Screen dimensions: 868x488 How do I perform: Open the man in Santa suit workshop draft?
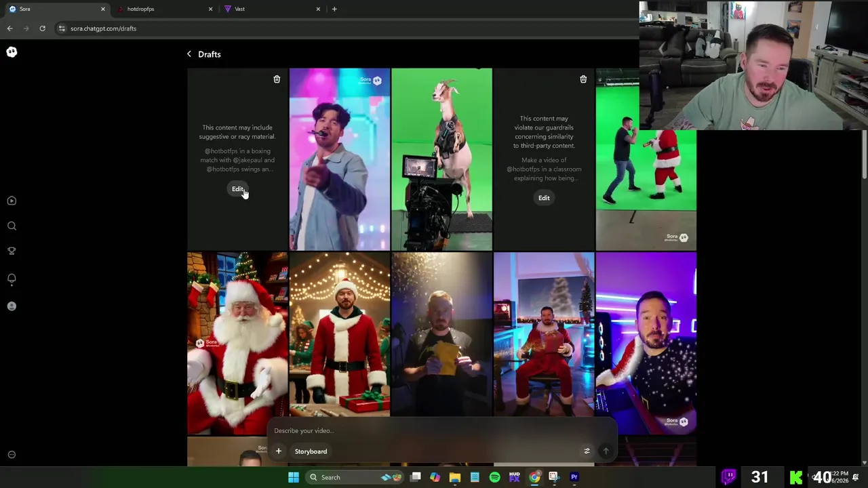(x=340, y=335)
